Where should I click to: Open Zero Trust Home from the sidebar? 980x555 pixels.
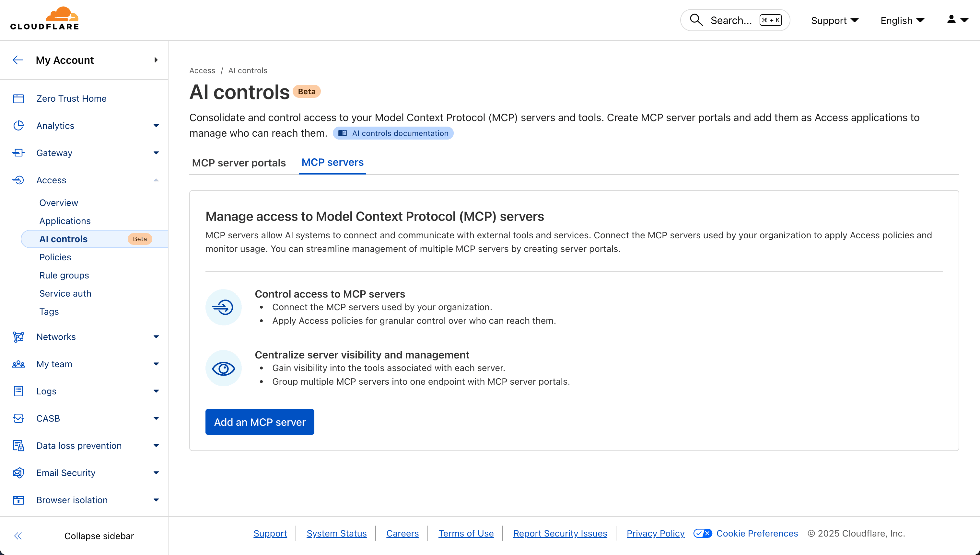pos(71,98)
